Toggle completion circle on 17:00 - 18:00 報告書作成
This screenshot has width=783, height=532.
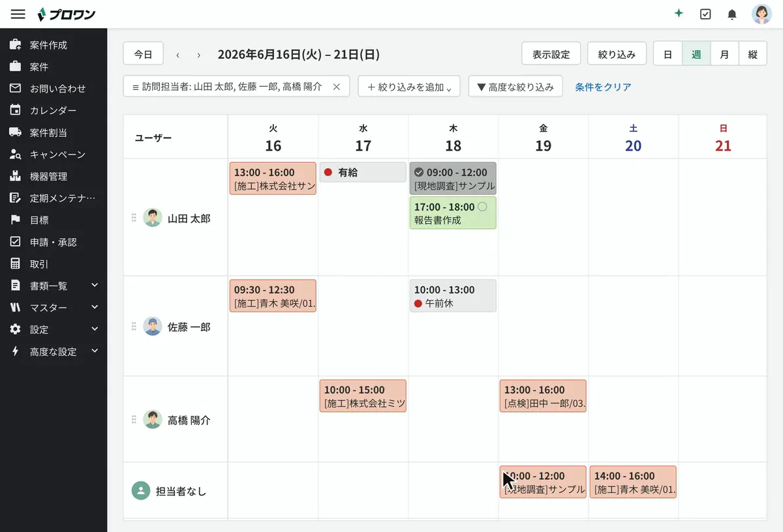(482, 207)
